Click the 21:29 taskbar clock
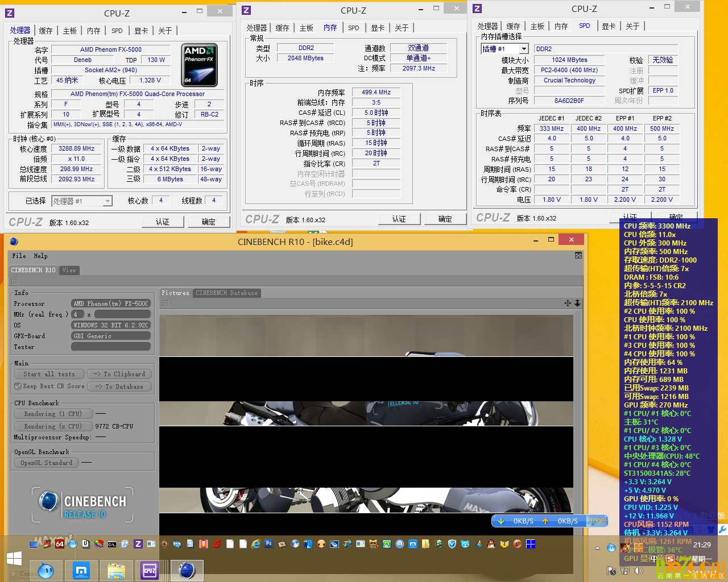This screenshot has width=728, height=582. click(x=702, y=544)
